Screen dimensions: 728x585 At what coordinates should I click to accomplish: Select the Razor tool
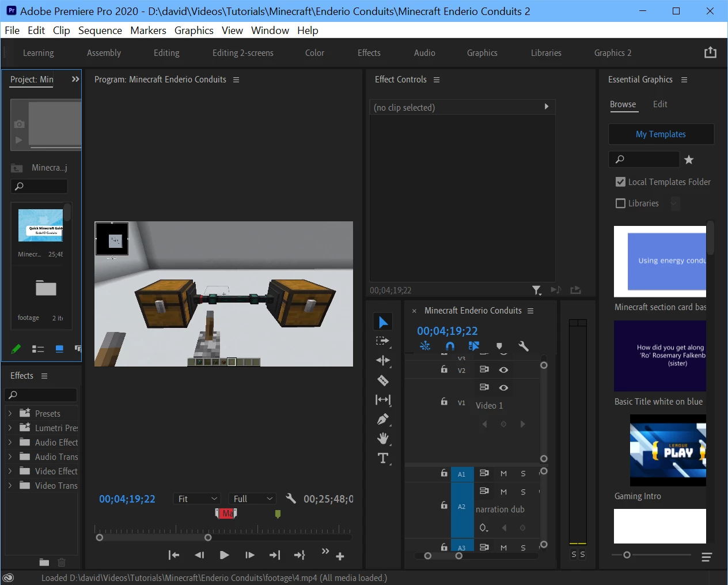383,380
